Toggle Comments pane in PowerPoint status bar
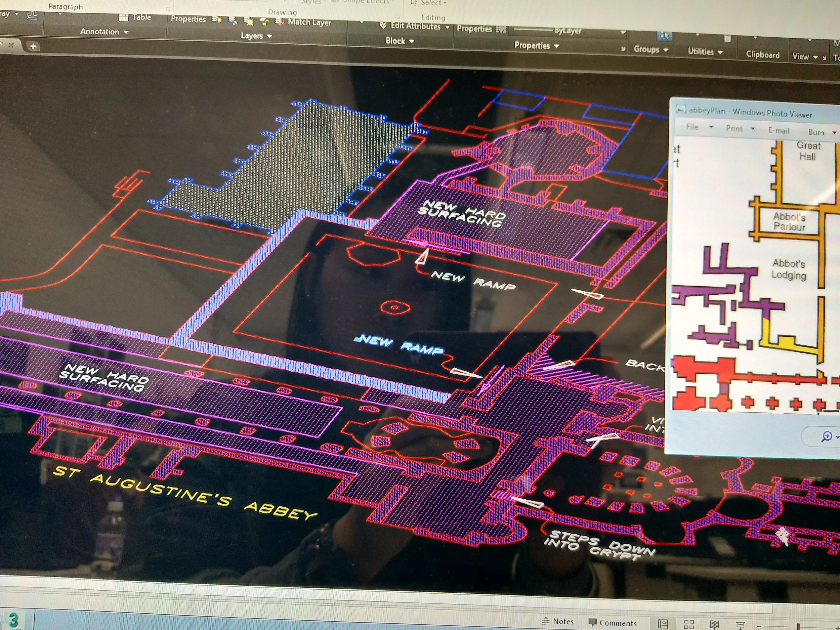Viewport: 840px width, 630px height. (x=612, y=623)
